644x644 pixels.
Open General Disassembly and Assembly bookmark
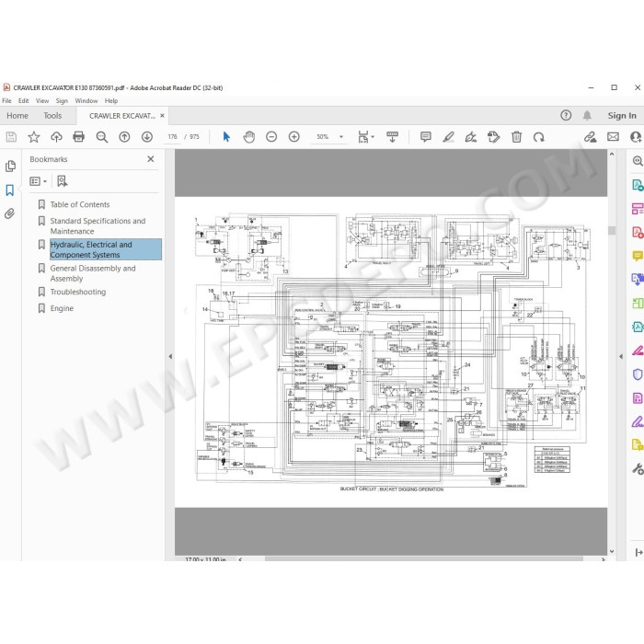click(x=93, y=273)
